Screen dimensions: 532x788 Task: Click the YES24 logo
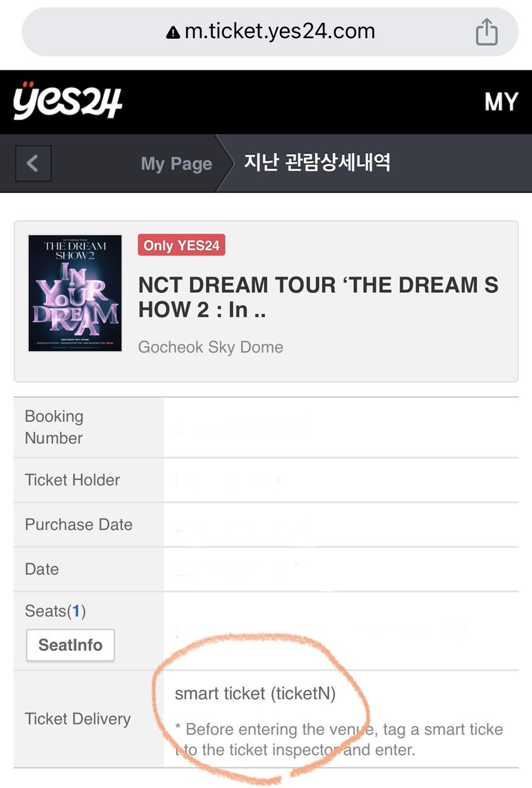click(67, 100)
